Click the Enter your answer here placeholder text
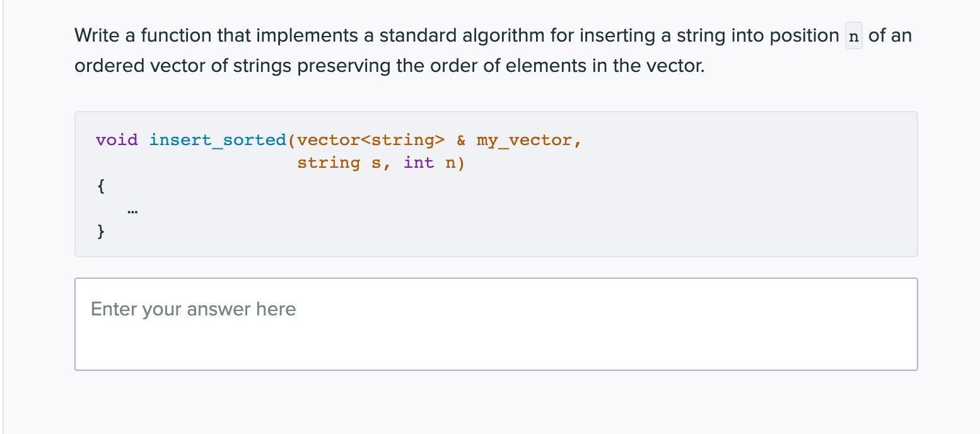The image size is (980, 434). [x=193, y=309]
